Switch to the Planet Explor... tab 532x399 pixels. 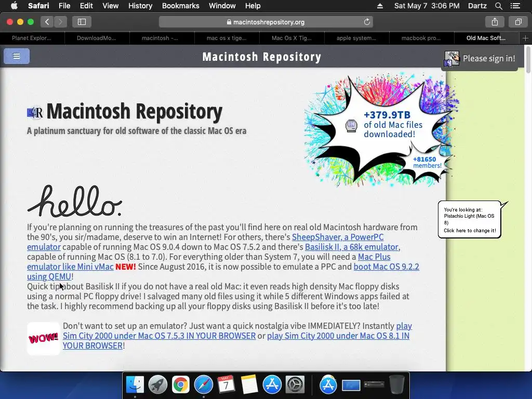(32, 38)
